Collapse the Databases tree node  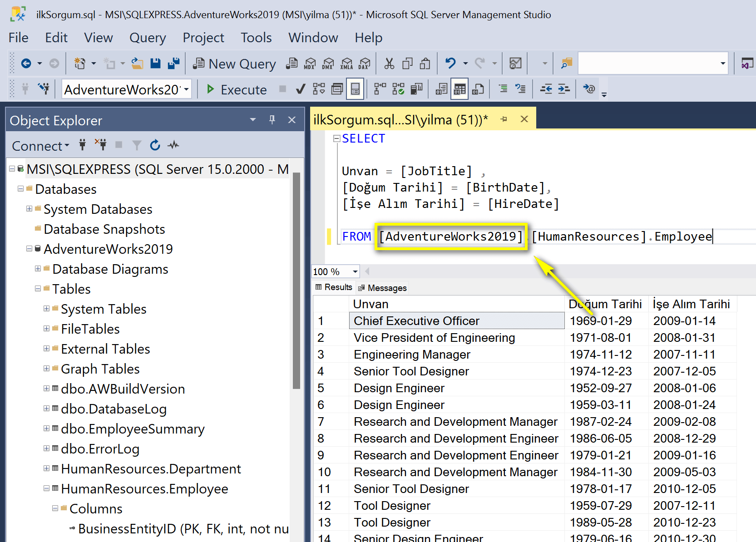[x=20, y=189]
